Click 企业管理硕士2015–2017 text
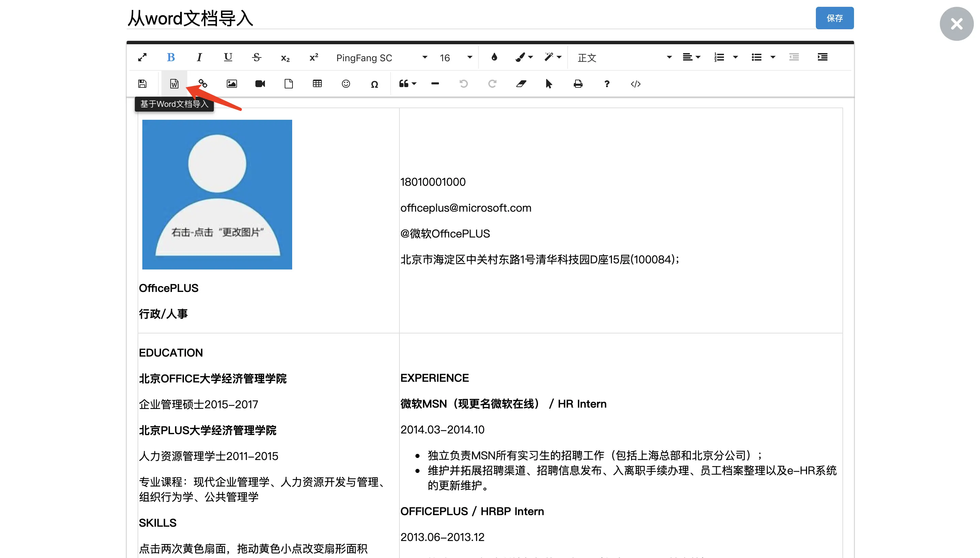The width and height of the screenshot is (980, 558). tap(199, 405)
